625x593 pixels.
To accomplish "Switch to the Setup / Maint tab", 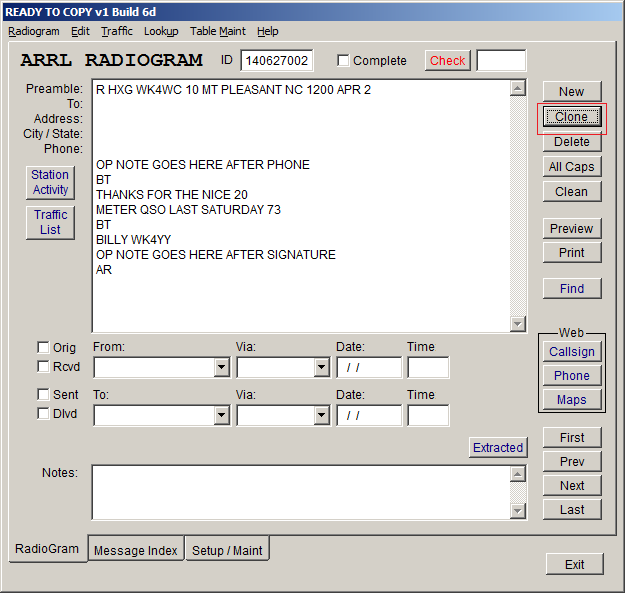I will coord(227,550).
